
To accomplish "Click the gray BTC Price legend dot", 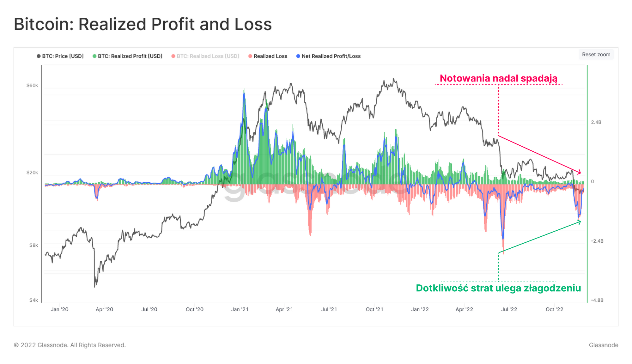I will point(39,56).
